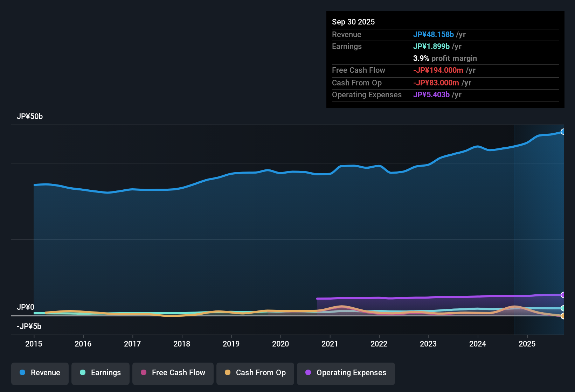
Task: Click the JP¥48.158b Revenue value in the tooltip
Action: click(434, 35)
